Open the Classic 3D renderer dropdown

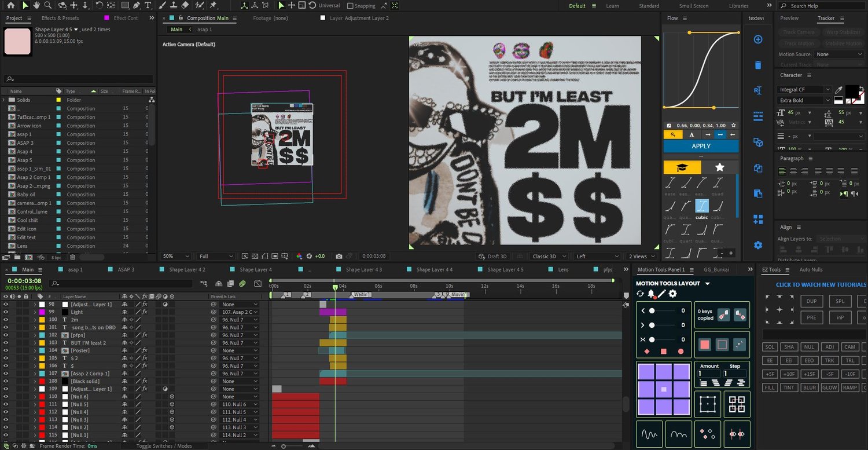(548, 256)
